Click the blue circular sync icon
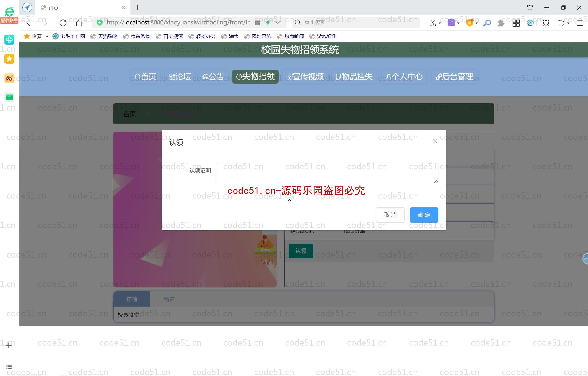This screenshot has width=588, height=376. [530, 23]
